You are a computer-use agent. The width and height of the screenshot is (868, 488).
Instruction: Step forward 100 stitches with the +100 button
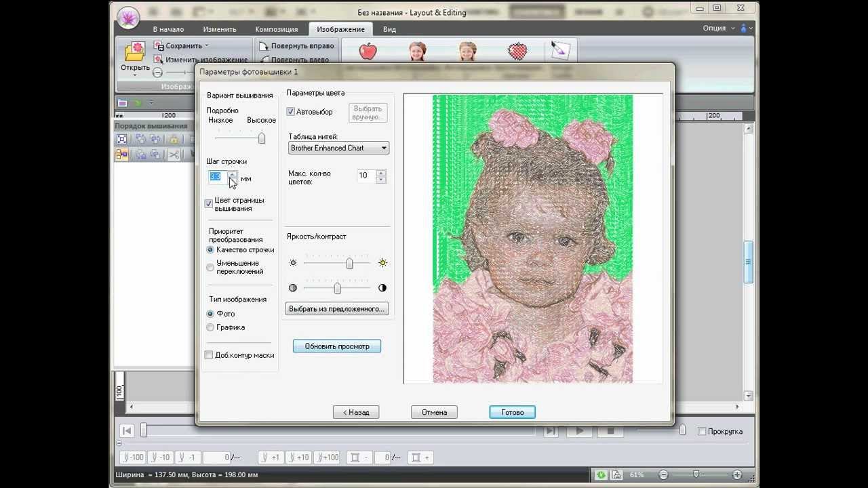tap(327, 457)
